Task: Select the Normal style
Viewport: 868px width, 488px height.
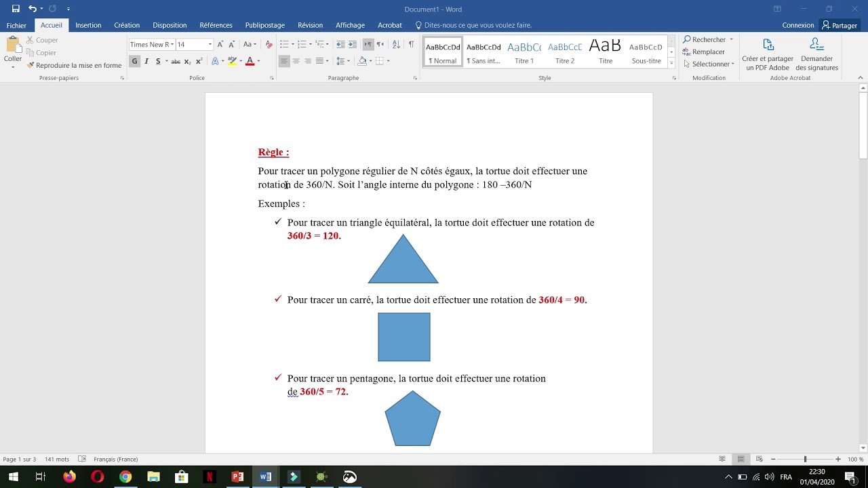Action: [443, 52]
